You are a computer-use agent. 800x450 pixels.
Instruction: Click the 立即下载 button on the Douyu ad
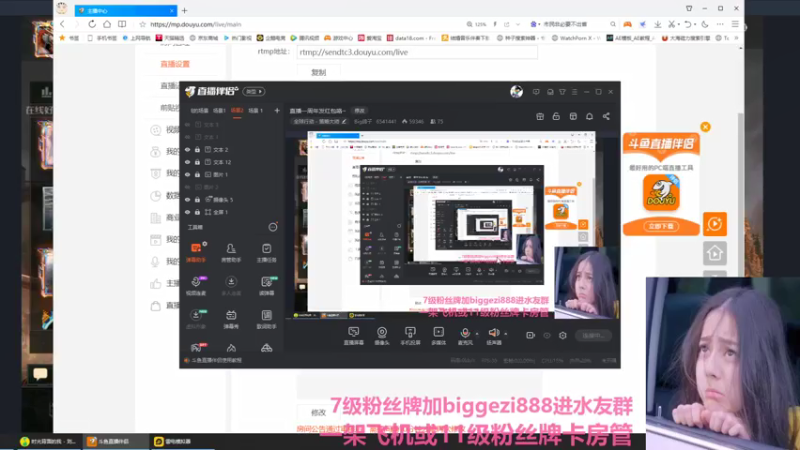(661, 226)
